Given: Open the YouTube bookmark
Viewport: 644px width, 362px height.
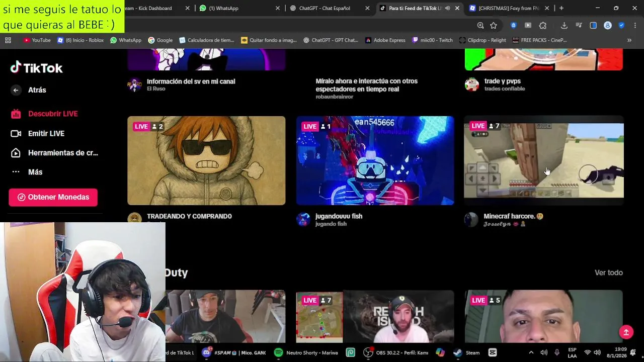Looking at the screenshot, I should (37, 40).
